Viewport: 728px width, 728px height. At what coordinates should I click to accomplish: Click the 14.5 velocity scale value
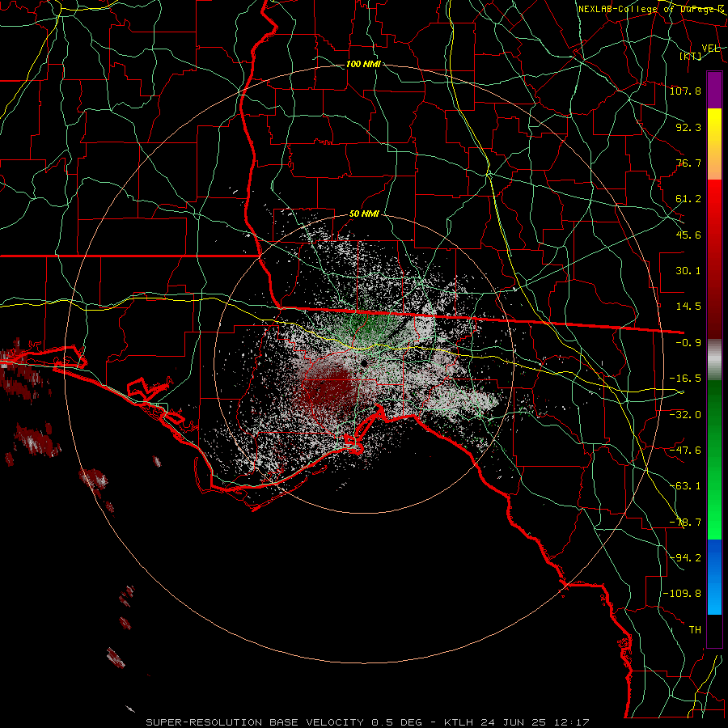pos(688,307)
